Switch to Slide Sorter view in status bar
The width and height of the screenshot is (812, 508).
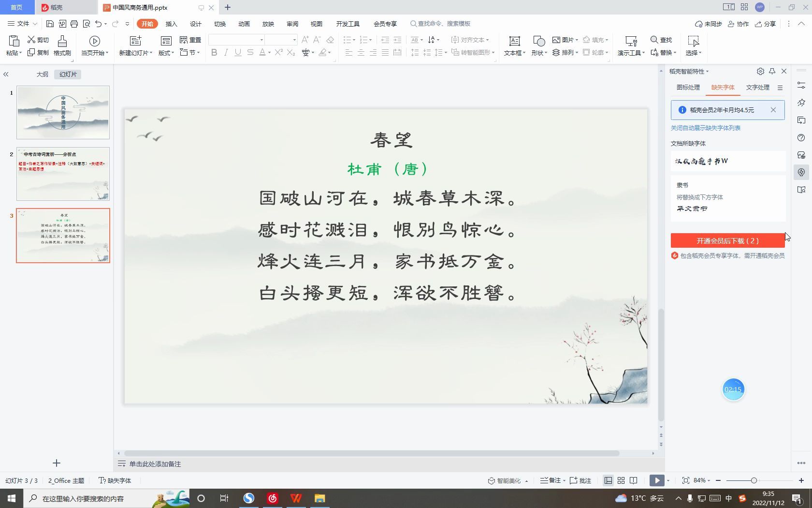tap(621, 480)
